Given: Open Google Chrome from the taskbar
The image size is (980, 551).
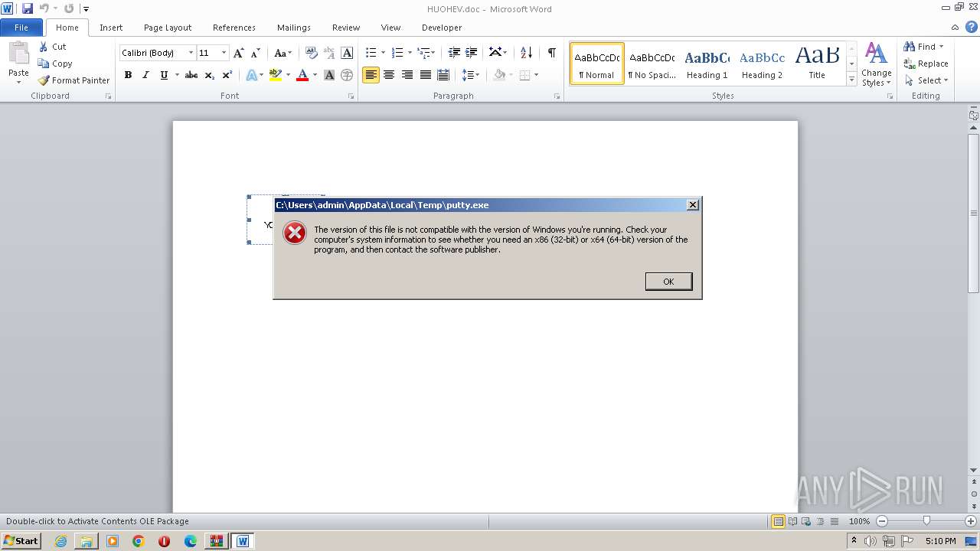Looking at the screenshot, I should pos(139,541).
